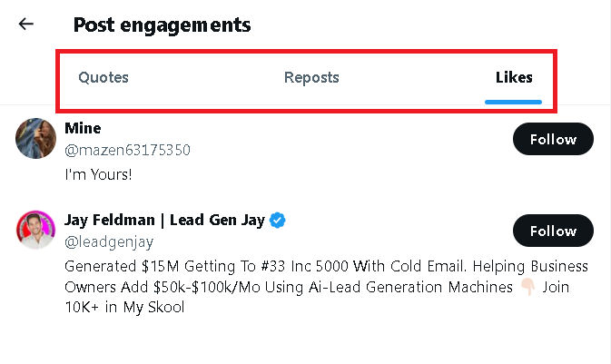The width and height of the screenshot is (611, 364).
Task: Follow the user Mine
Action: 553,139
